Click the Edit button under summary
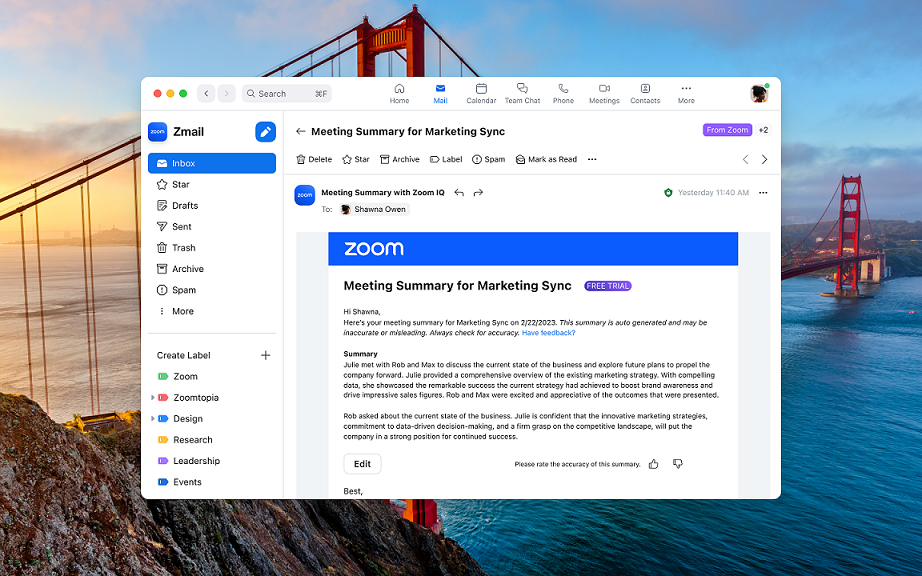This screenshot has height=576, width=922. click(x=362, y=464)
